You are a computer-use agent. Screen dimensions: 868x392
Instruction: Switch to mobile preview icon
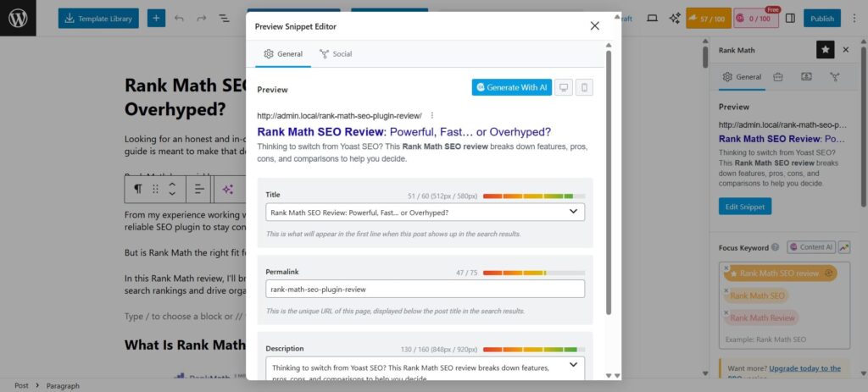(584, 87)
